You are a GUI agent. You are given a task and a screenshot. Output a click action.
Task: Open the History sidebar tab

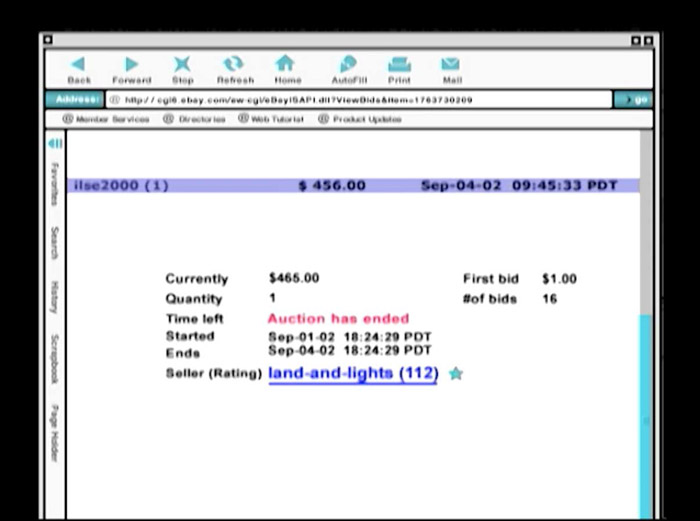54,297
